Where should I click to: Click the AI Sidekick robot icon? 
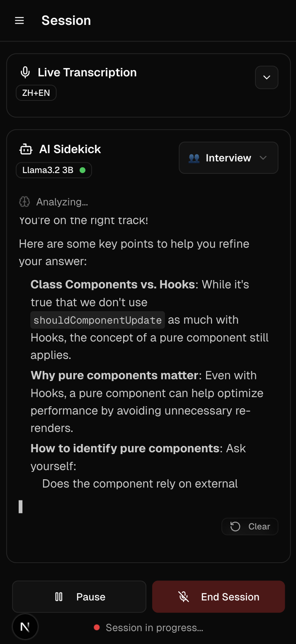tap(26, 149)
